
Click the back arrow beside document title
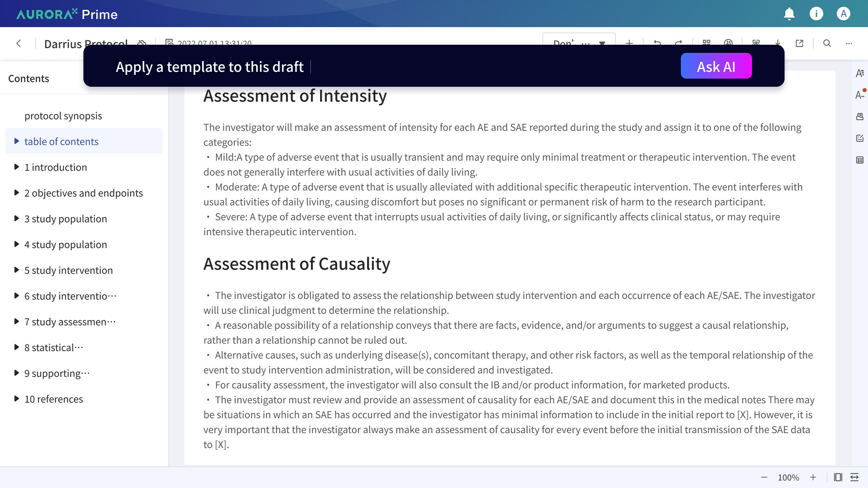19,43
